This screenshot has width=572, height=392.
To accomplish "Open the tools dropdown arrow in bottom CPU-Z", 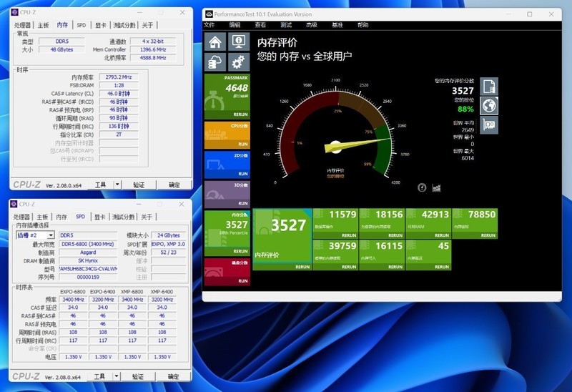I will pyautogui.click(x=117, y=376).
